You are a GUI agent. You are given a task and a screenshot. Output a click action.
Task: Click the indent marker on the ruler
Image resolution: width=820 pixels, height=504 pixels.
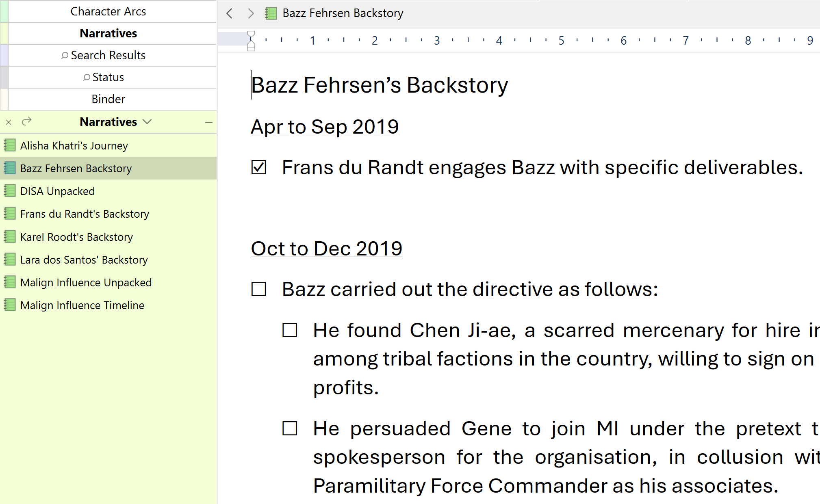point(251,41)
